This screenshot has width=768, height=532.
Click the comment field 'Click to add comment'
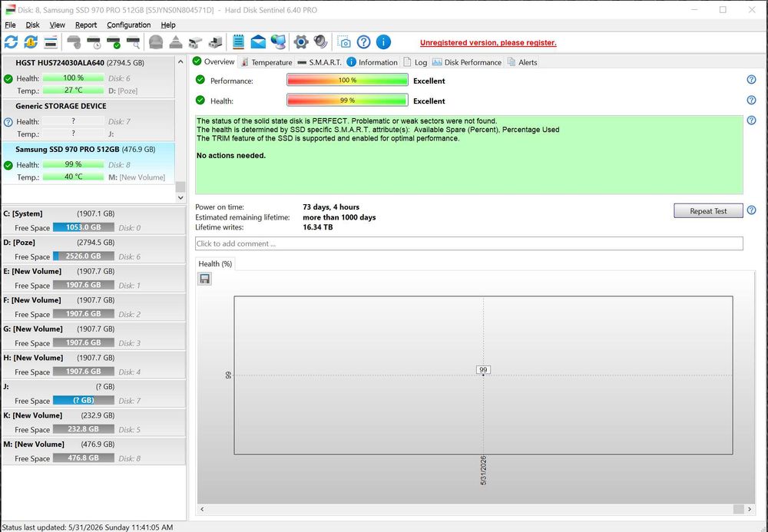click(468, 243)
